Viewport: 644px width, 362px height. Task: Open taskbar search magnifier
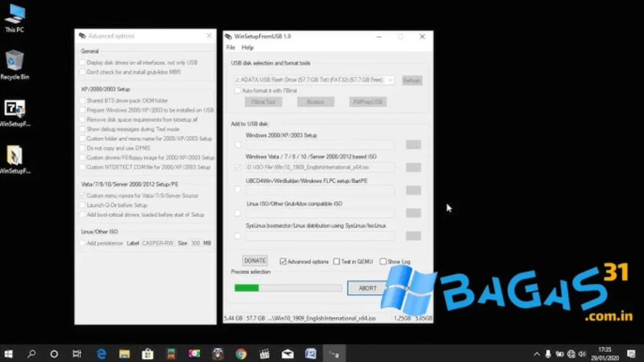pyautogui.click(x=31, y=354)
